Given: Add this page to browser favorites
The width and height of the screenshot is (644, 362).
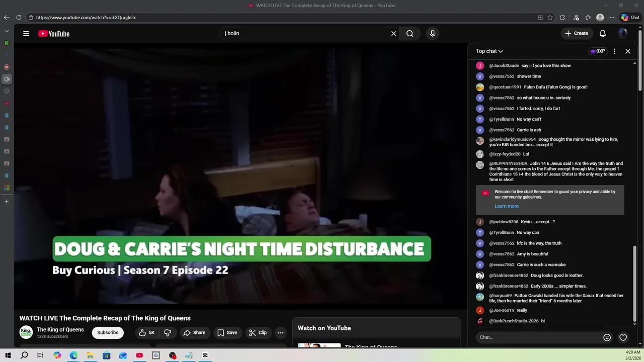Looking at the screenshot, I should point(550,18).
